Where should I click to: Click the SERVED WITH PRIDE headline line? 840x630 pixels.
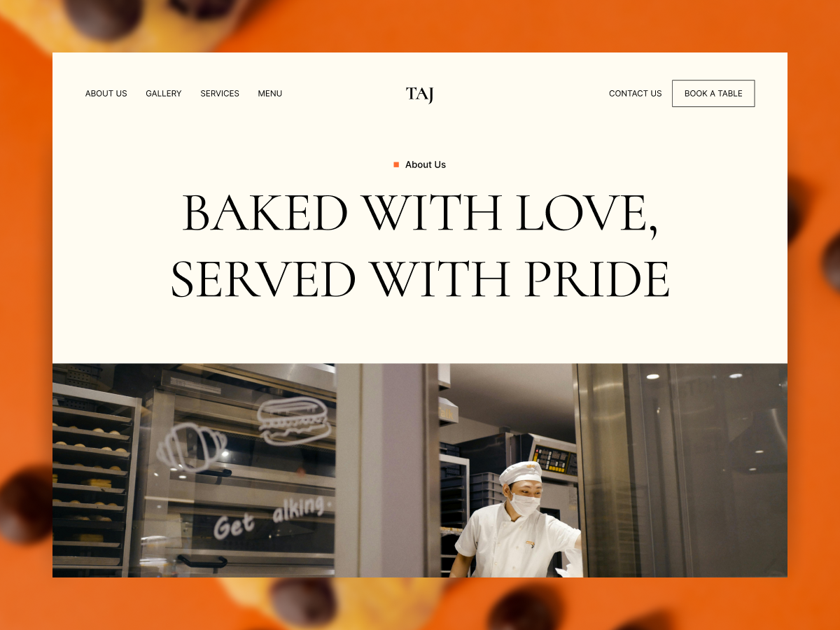(420, 279)
